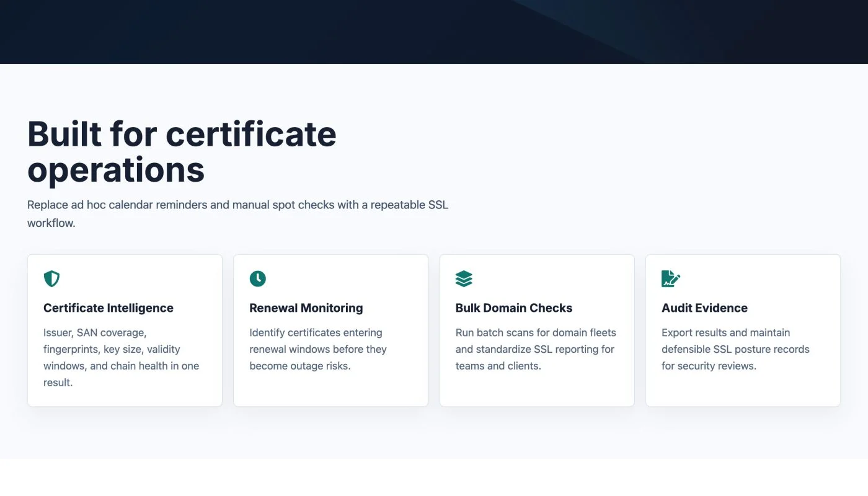Select the Renewal Monitoring card title

coord(306,308)
